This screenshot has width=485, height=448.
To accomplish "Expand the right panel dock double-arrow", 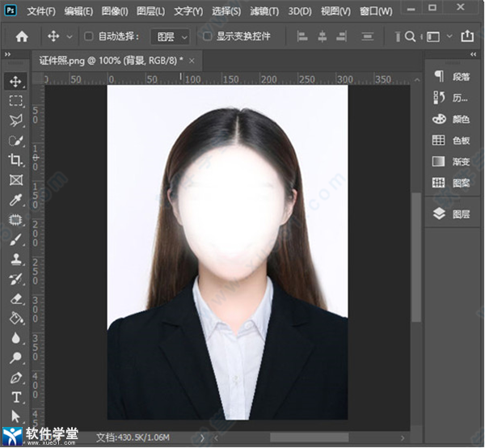I will coord(472,55).
